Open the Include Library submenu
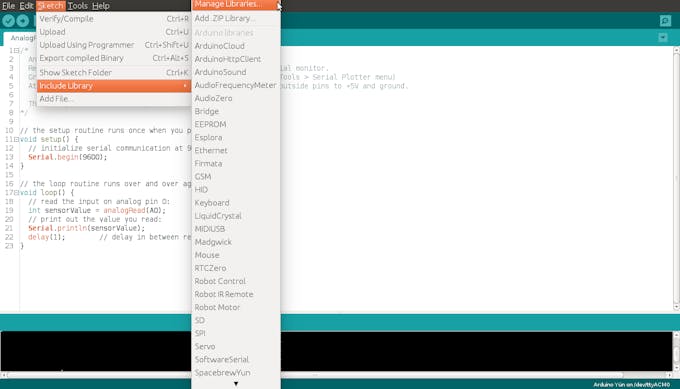Image resolution: width=680 pixels, height=389 pixels. pyautogui.click(x=114, y=85)
